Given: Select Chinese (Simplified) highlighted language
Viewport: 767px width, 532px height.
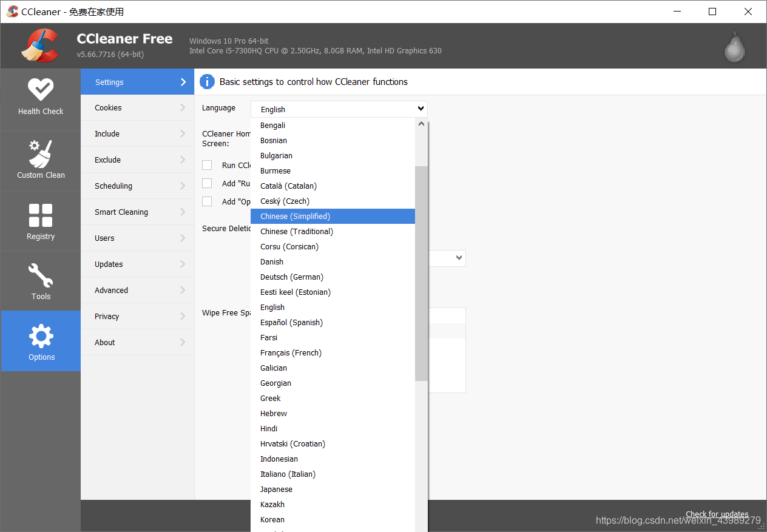Looking at the screenshot, I should 333,217.
